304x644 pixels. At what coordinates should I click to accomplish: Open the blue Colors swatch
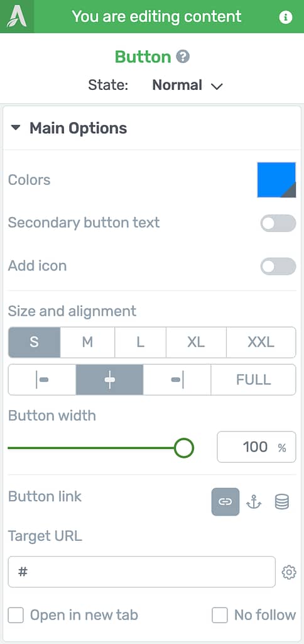click(x=276, y=180)
